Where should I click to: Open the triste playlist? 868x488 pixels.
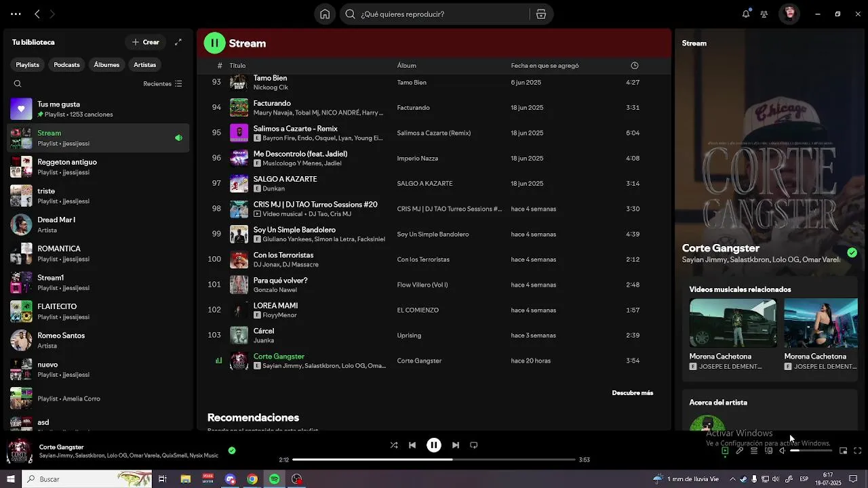[x=98, y=196]
